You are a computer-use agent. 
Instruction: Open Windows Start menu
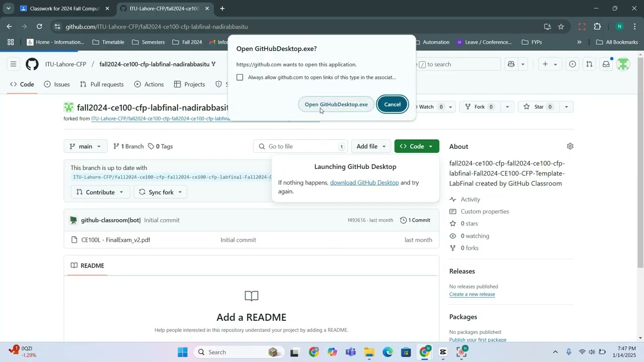tap(183, 352)
